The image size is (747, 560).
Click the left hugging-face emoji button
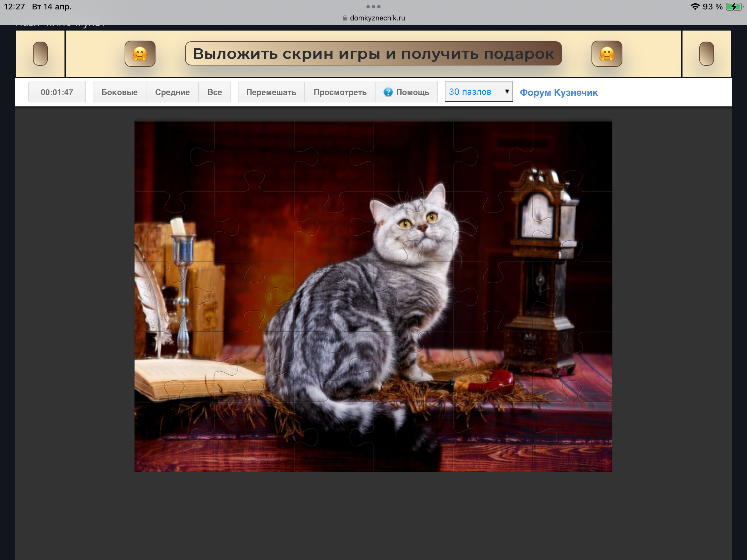tap(140, 54)
